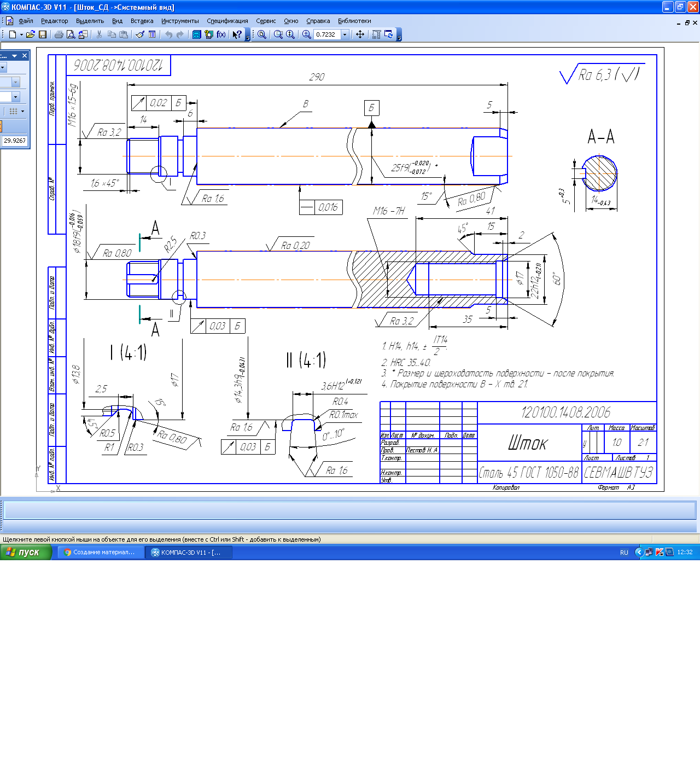Save the drawing with the floppy icon
Viewport: 700px width, 767px height.
coord(42,34)
